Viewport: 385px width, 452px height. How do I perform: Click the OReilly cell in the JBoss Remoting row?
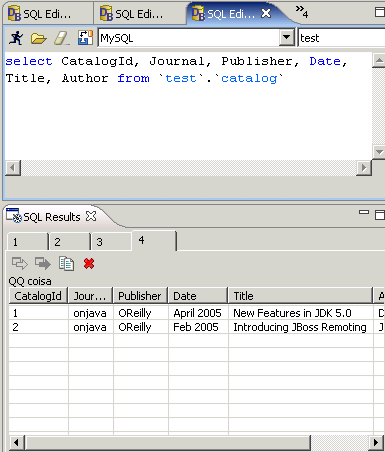tap(141, 327)
